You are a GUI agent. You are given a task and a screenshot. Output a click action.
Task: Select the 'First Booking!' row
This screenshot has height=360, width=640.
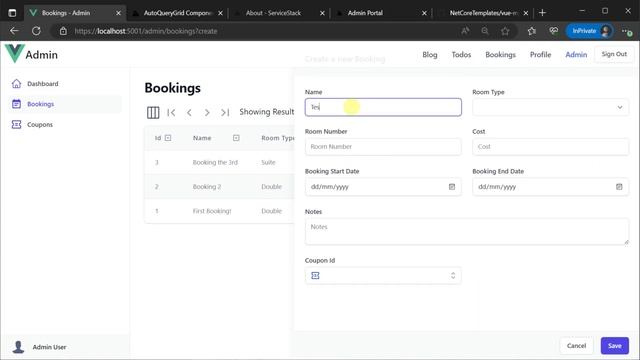(x=220, y=211)
